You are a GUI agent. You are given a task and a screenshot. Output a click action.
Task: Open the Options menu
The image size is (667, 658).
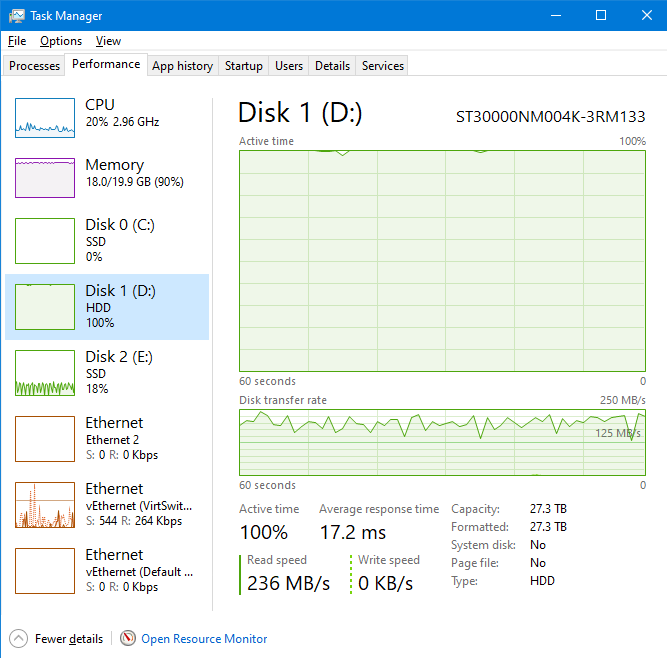61,41
